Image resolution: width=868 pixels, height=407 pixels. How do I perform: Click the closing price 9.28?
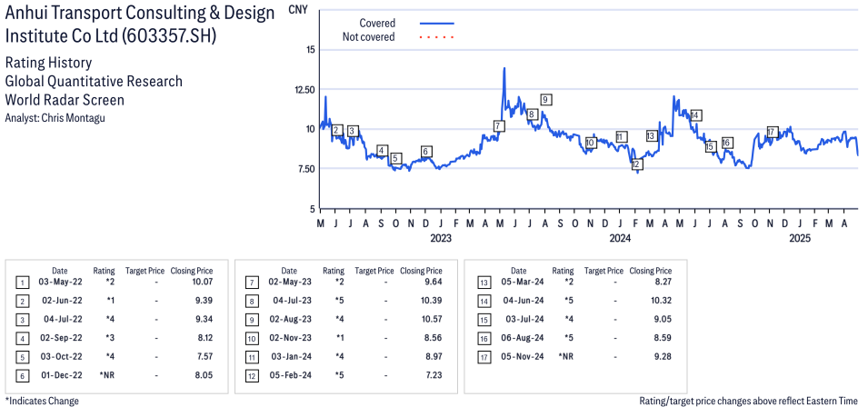pyautogui.click(x=662, y=357)
